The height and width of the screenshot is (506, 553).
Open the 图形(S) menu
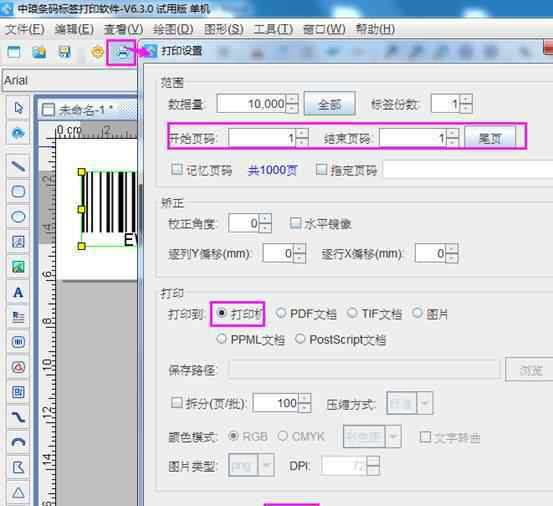coord(224,30)
